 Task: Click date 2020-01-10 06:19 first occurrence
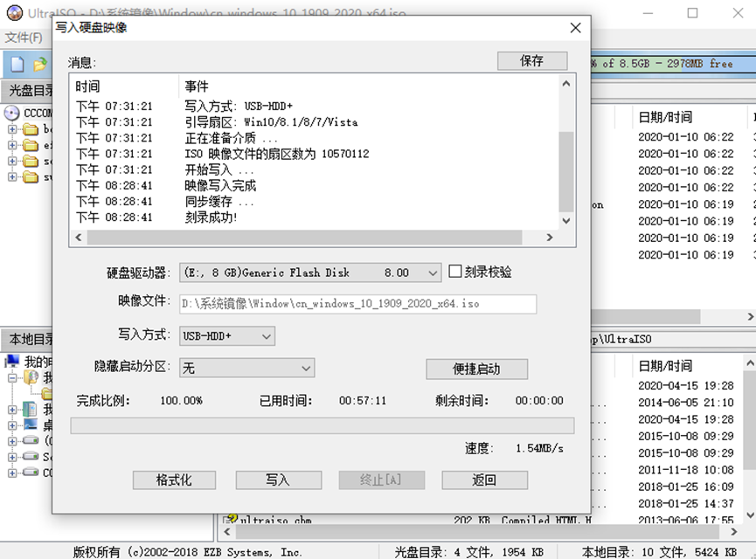(685, 204)
